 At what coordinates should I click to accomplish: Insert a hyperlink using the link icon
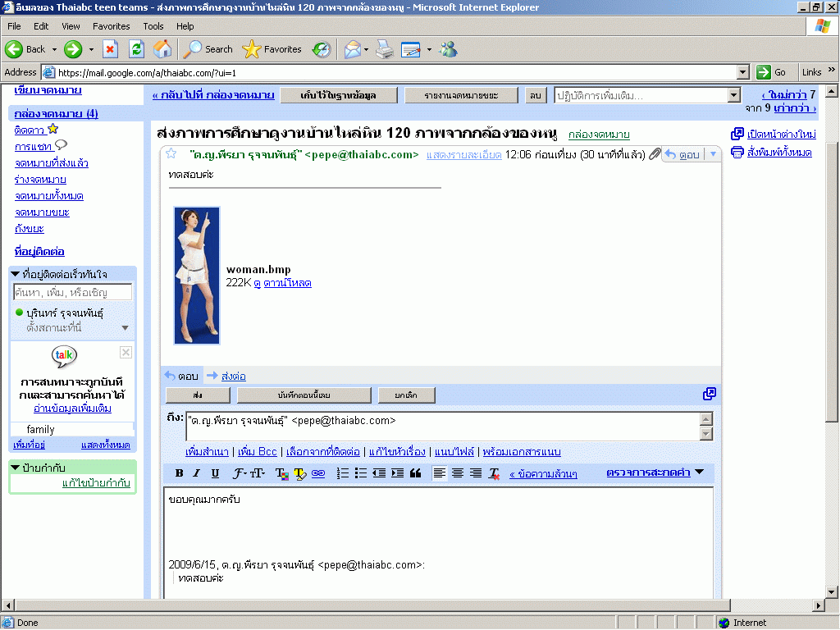click(318, 473)
